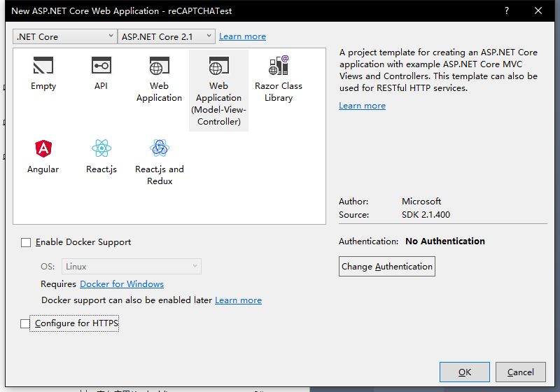Expand the ASP.NET Core 2.1 version dropdown
The width and height of the screenshot is (560, 392).
(x=167, y=36)
